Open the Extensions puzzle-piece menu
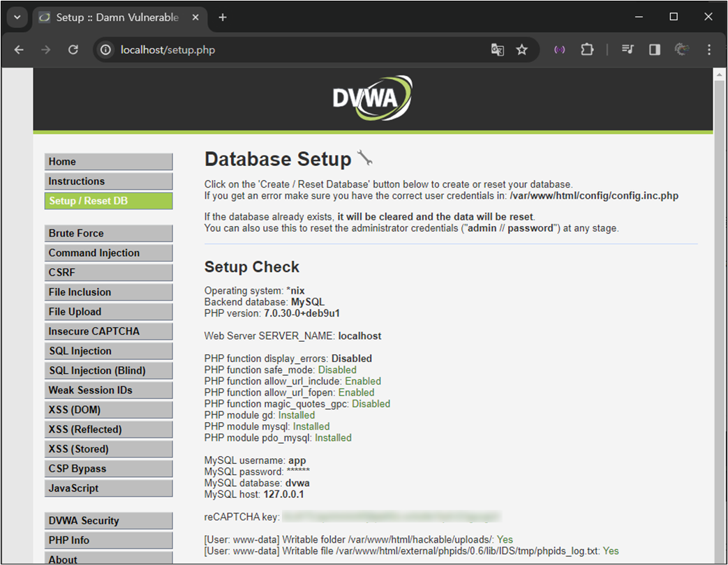728x565 pixels. click(x=587, y=50)
